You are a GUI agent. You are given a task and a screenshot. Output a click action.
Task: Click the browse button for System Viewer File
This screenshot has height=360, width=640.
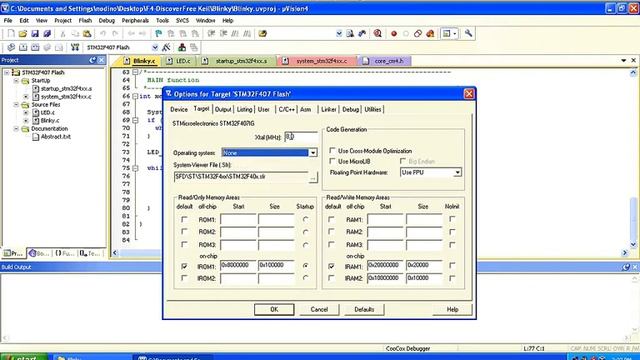point(313,178)
